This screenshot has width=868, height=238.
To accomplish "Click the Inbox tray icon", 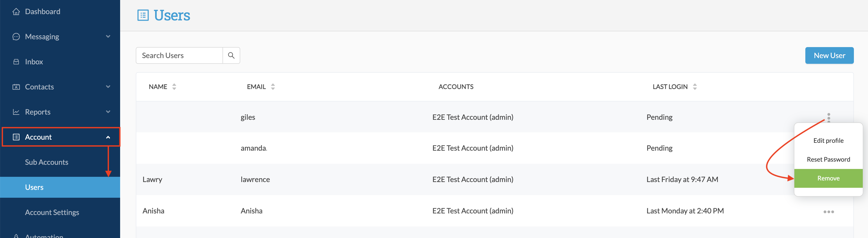I will pos(16,62).
